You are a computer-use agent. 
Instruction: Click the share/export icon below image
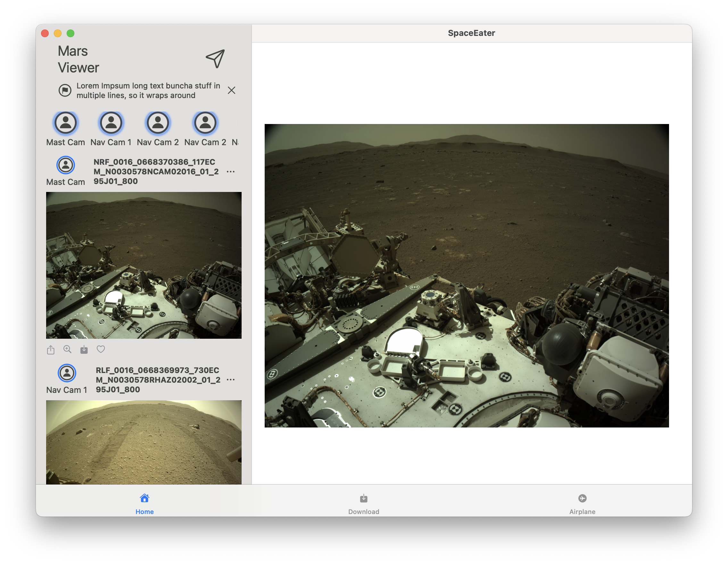[x=51, y=349]
